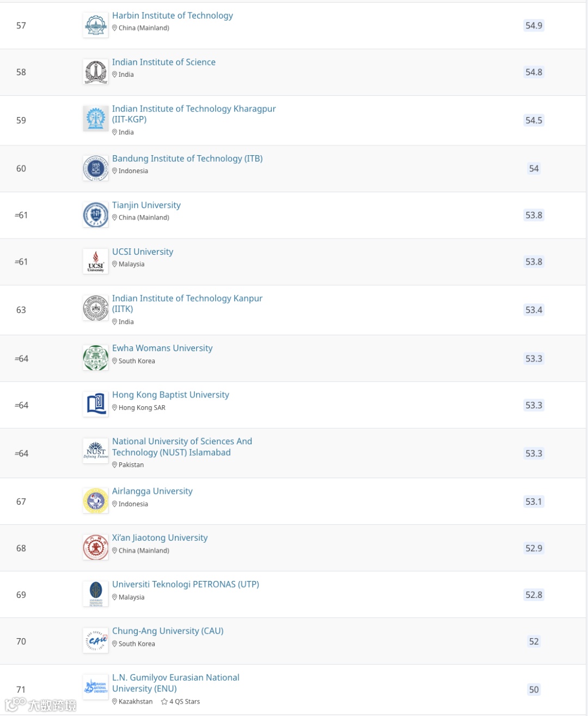The image size is (588, 716).
Task: Click the Universiti Teknologi PETRONAS logo
Action: 96,594
